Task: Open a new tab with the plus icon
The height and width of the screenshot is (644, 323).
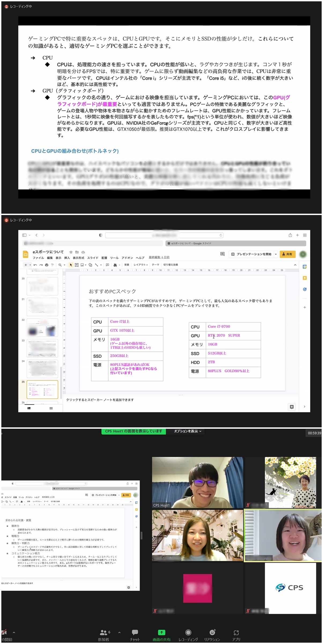Action: (297, 235)
